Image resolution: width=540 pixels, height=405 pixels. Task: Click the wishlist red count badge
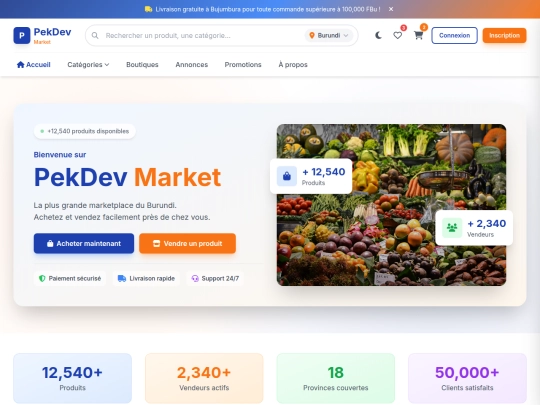404,28
